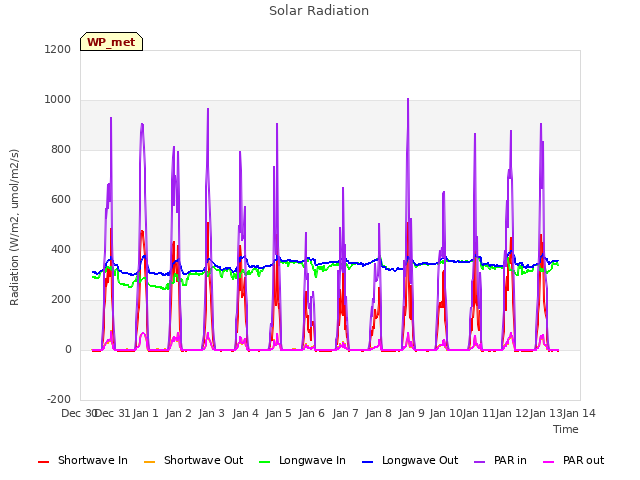The height and width of the screenshot is (480, 640).
Task: Toggle the Longwave Out legend entry
Action: tap(410, 460)
